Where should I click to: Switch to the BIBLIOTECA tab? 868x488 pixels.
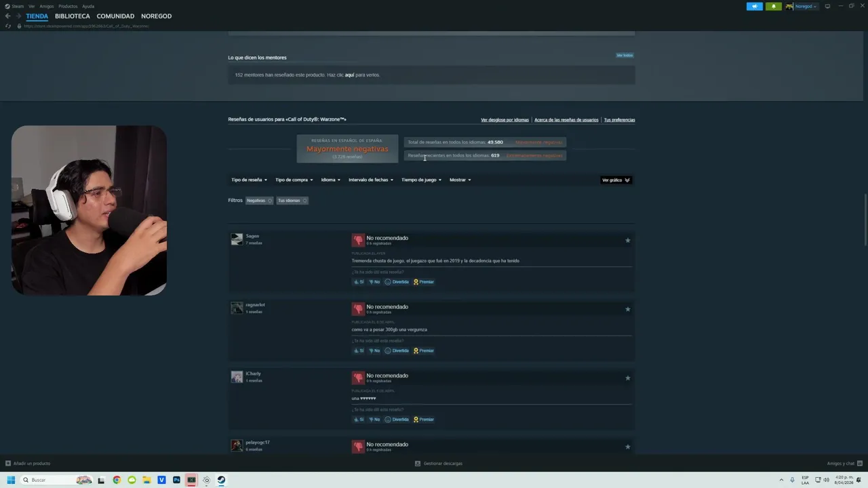coord(73,16)
